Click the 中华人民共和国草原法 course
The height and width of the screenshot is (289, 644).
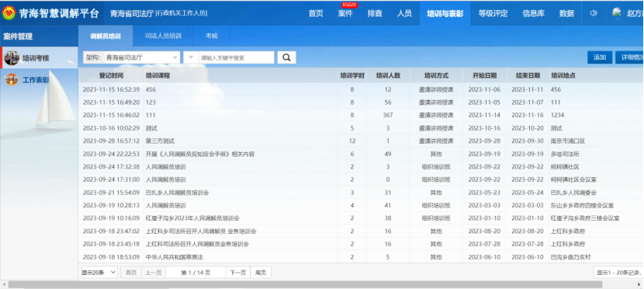pyautogui.click(x=174, y=257)
